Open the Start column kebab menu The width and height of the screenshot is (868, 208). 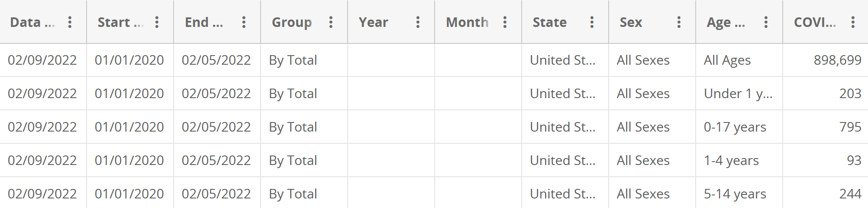pos(157,22)
